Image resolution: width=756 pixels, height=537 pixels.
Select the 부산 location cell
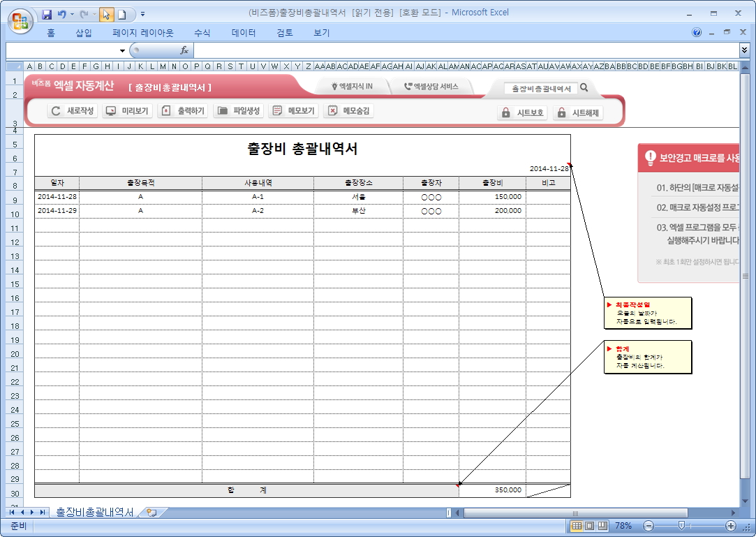[358, 211]
